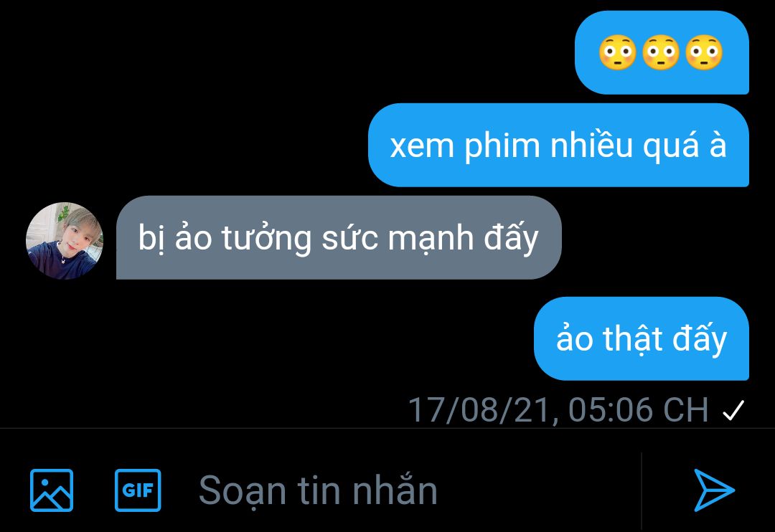This screenshot has height=532, width=775.
Task: Open the photo attachment picker icon
Action: [x=52, y=490]
